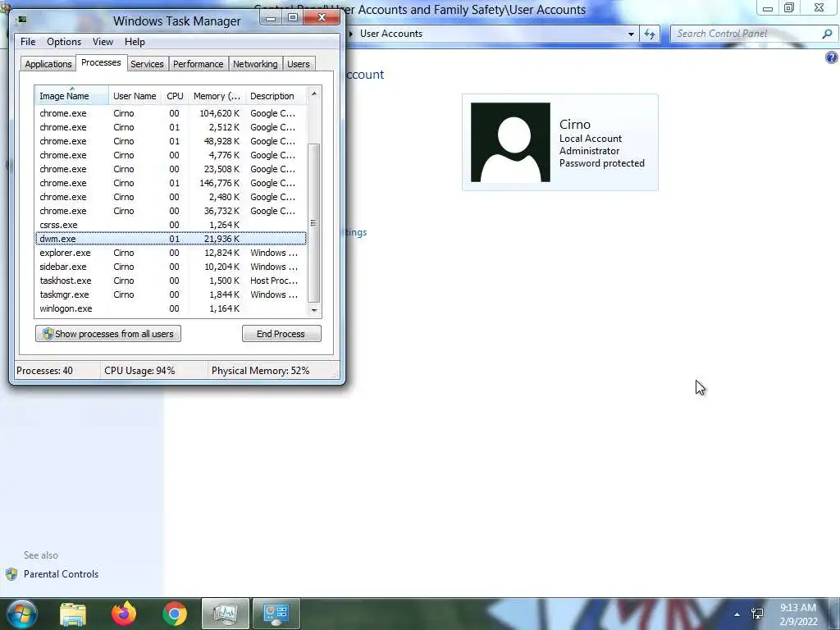The height and width of the screenshot is (630, 840).
Task: Launch Firefox from the taskbar
Action: click(124, 614)
